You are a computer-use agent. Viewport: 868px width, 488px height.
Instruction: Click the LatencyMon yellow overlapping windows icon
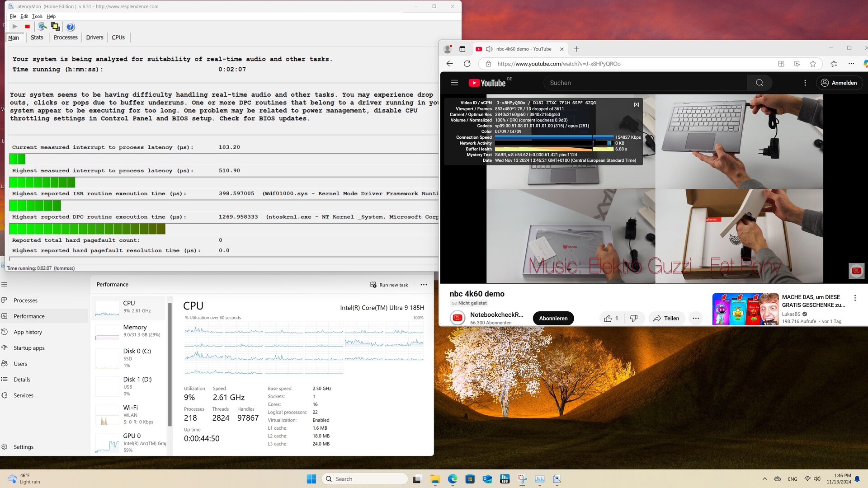[55, 27]
